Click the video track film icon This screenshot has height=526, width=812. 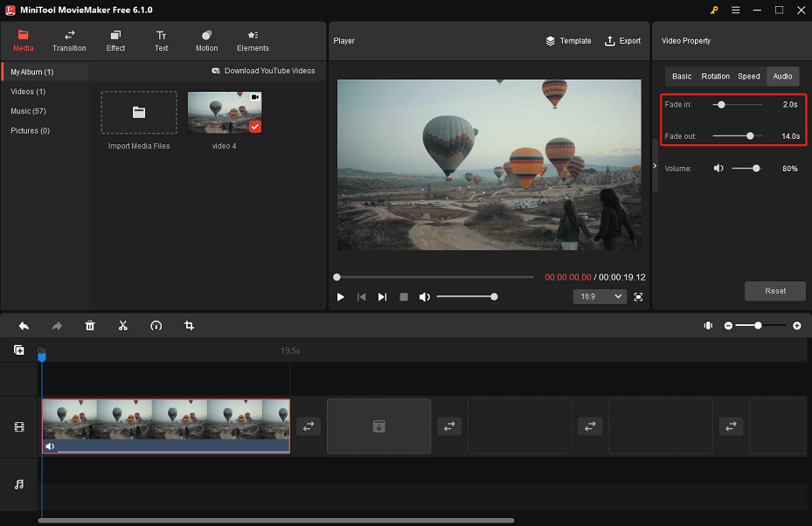(19, 427)
